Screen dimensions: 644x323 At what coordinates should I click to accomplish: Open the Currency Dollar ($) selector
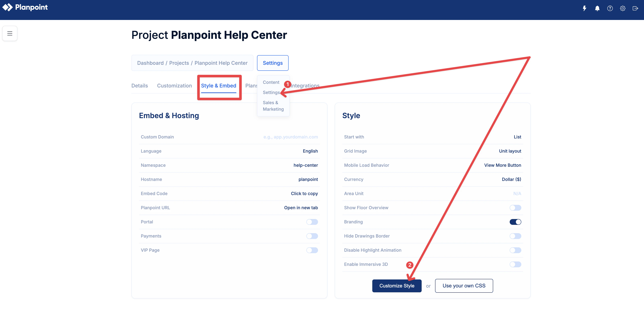[x=511, y=179]
